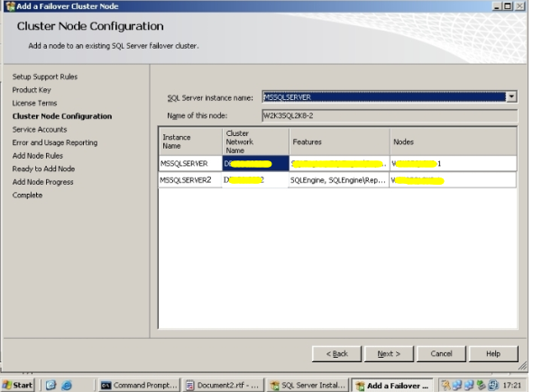Select Add Node Rules step
533x392 pixels.
tap(38, 156)
